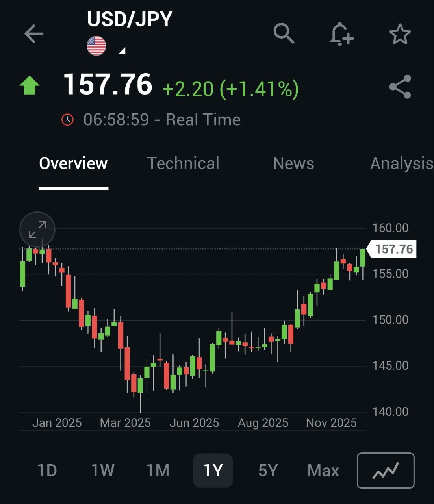Open the dropdown triangle beside the flag
This screenshot has width=434, height=504.
(122, 50)
